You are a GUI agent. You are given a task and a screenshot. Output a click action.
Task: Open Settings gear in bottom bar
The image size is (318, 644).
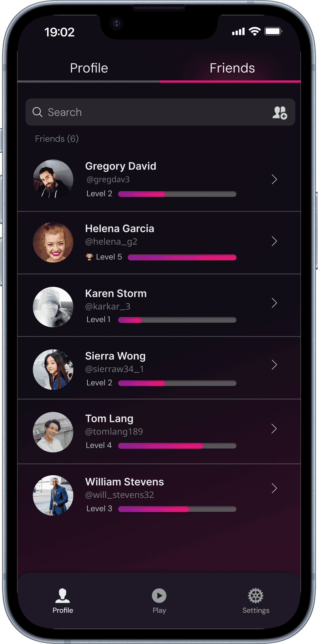click(256, 596)
